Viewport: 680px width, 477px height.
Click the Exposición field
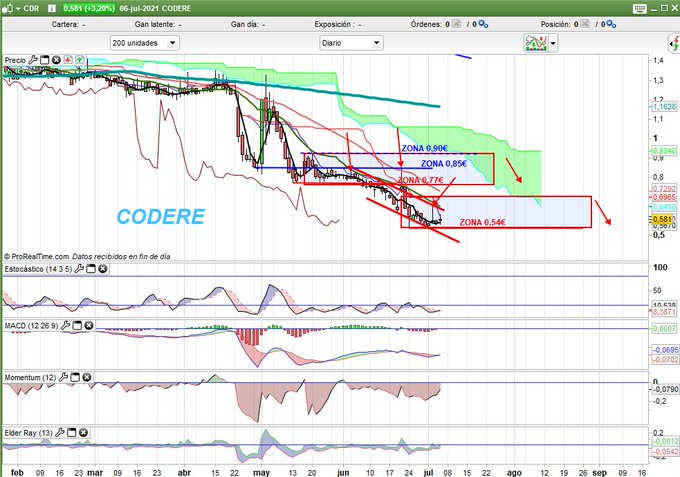coord(337,24)
